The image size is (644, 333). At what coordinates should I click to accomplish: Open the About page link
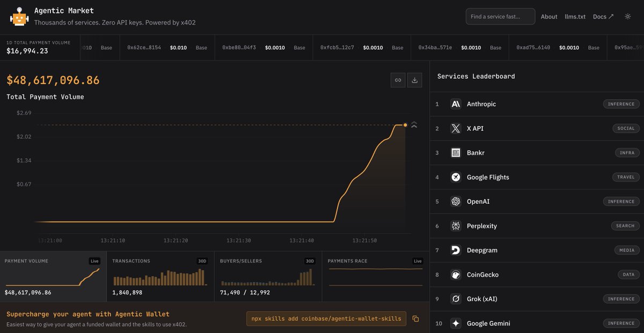tap(548, 17)
